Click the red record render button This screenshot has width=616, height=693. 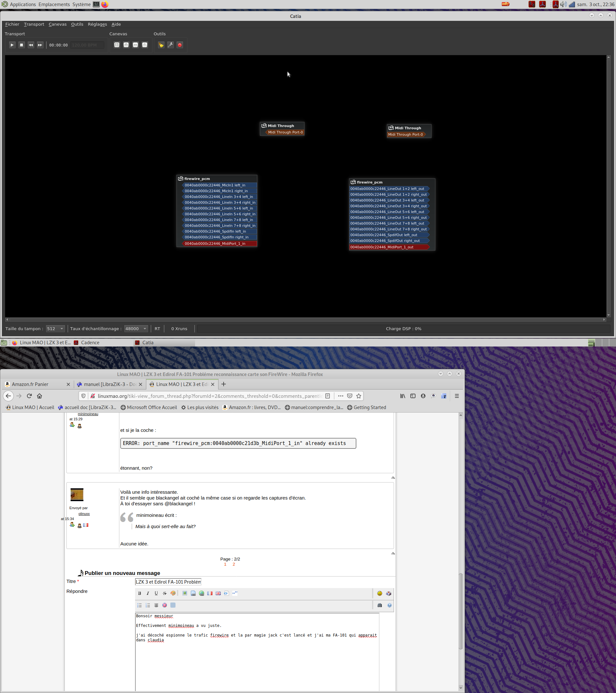(180, 45)
